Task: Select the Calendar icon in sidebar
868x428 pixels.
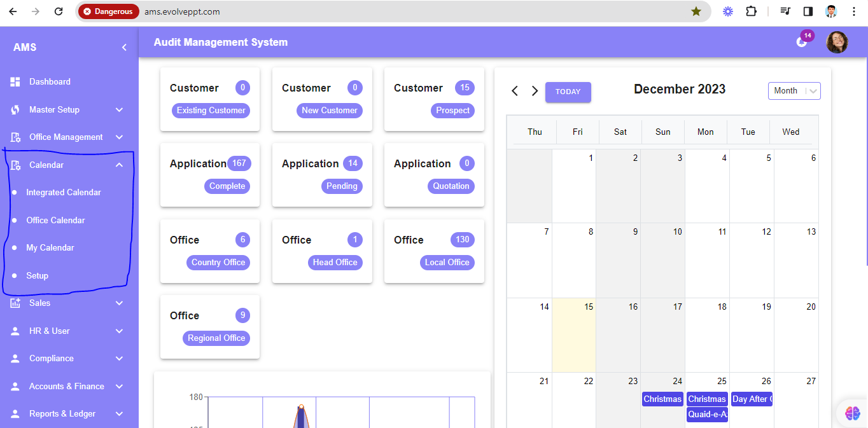Action: pyautogui.click(x=15, y=164)
